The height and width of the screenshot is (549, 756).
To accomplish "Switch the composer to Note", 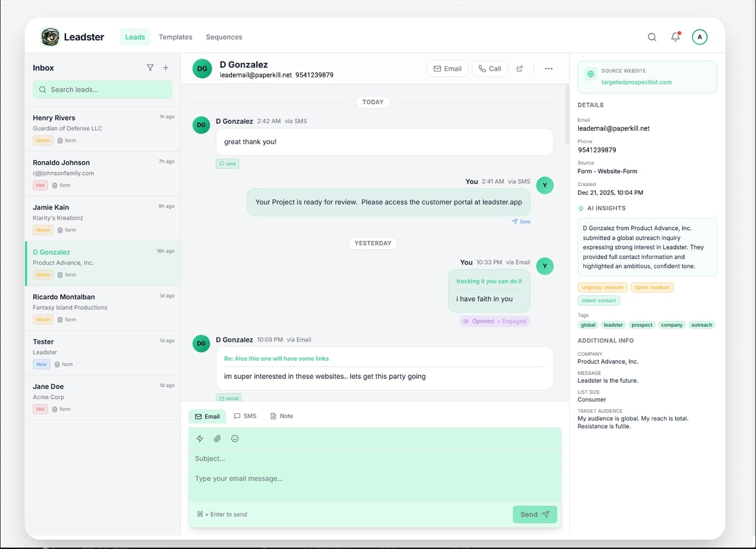I will tap(281, 416).
